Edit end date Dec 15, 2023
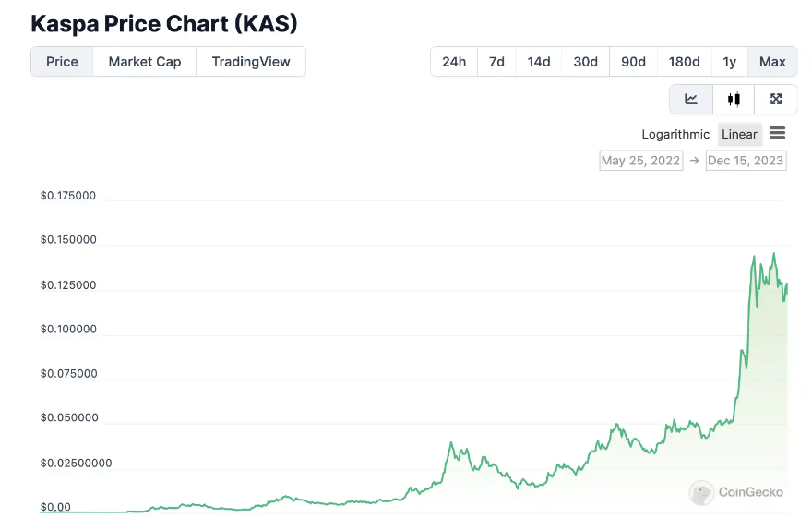This screenshot has height=530, width=812. (x=746, y=161)
